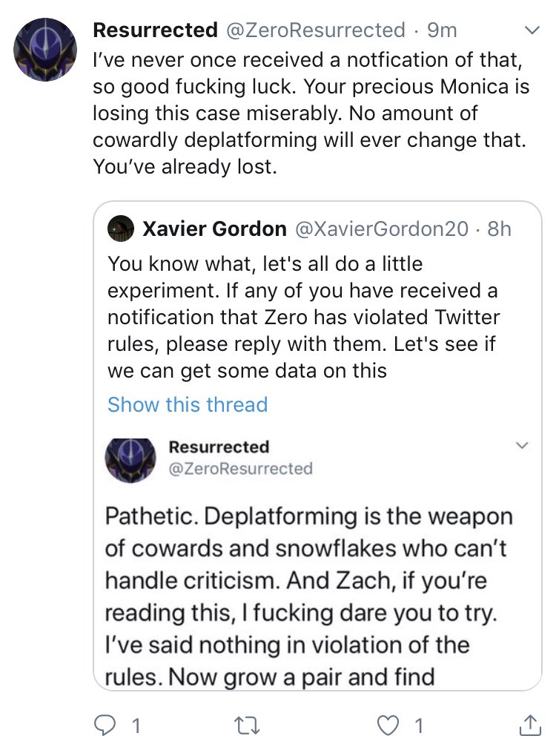Open the 8h timestamp of the quoted tweet
This screenshot has width=556, height=756.
pyautogui.click(x=499, y=229)
